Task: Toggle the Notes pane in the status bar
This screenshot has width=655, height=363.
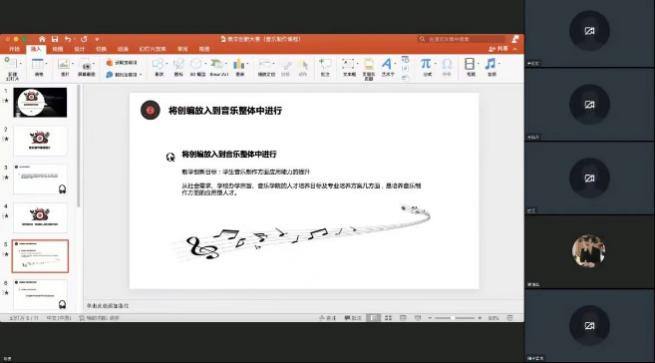Action: point(328,318)
